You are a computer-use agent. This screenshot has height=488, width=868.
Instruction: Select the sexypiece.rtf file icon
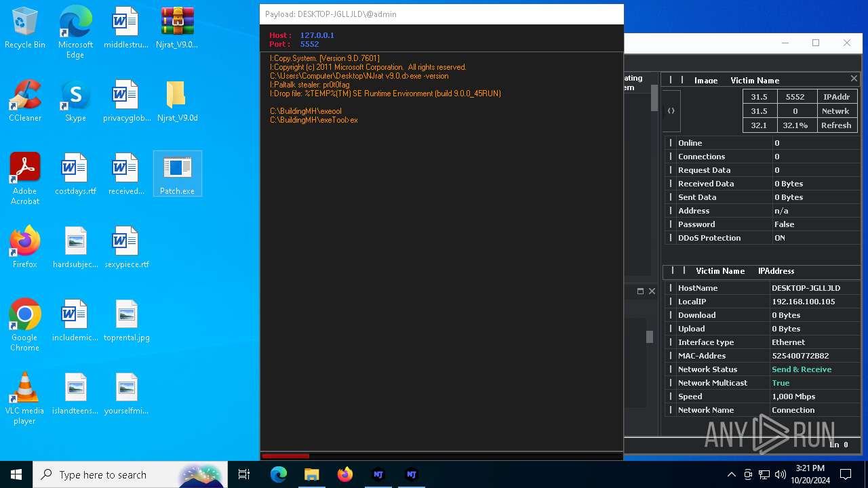coord(126,248)
